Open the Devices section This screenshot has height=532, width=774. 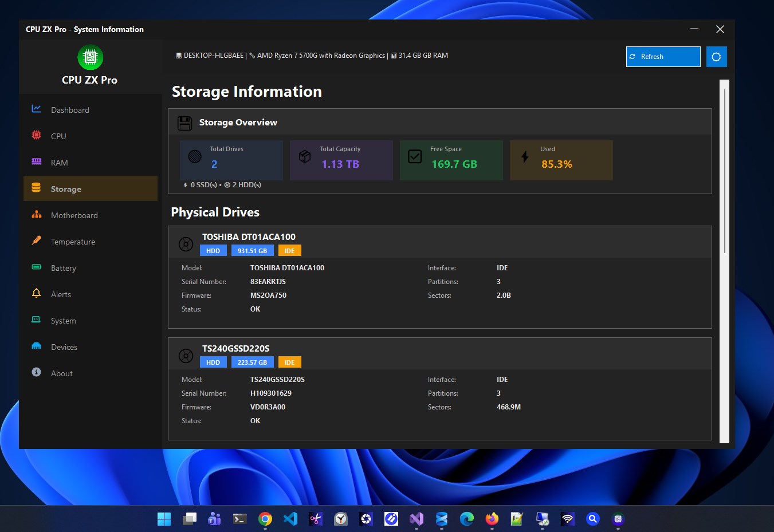pos(64,347)
